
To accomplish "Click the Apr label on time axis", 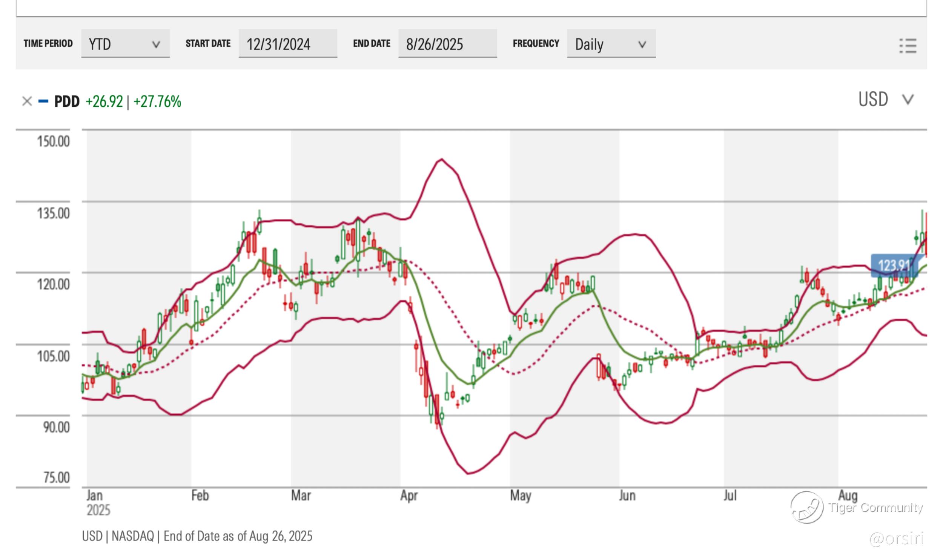I will click(x=409, y=496).
